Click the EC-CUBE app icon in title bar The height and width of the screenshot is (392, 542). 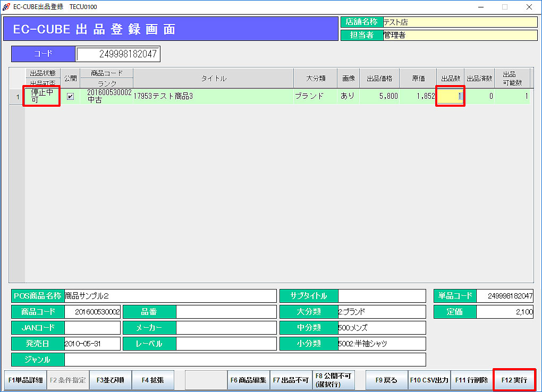click(6, 7)
